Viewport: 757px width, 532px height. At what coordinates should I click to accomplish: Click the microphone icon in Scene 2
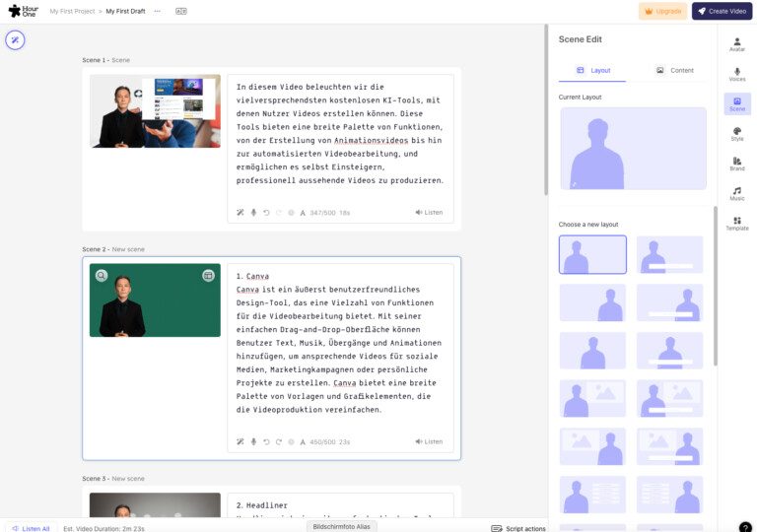pyautogui.click(x=253, y=441)
